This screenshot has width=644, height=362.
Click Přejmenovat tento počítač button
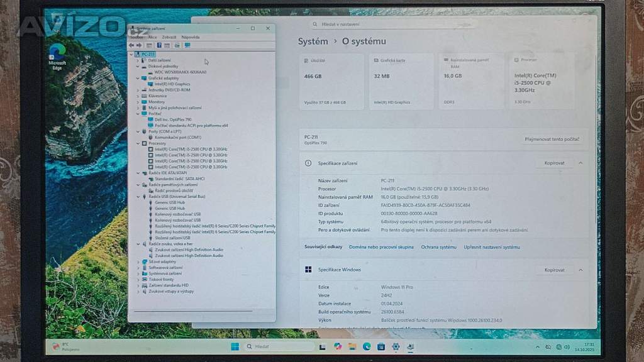click(552, 139)
